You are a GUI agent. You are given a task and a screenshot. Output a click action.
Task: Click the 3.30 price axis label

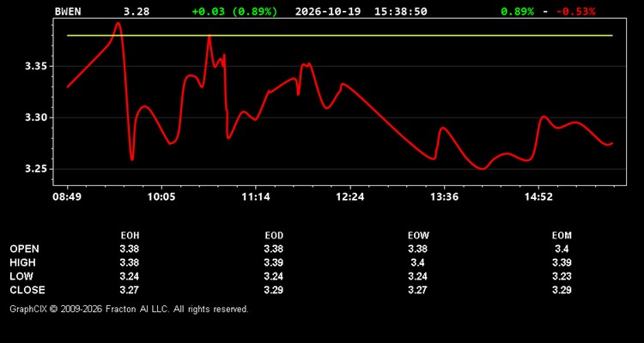tap(35, 117)
